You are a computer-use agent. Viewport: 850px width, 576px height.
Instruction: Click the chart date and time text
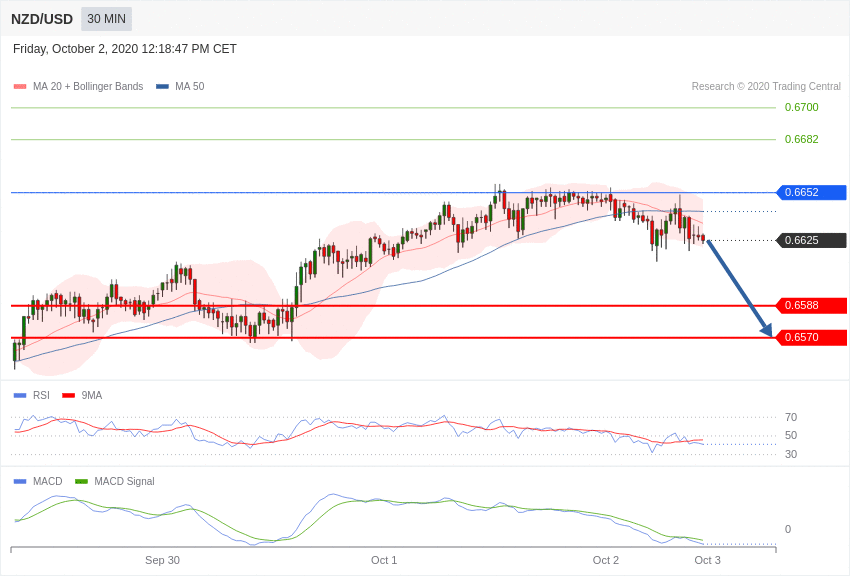point(125,49)
